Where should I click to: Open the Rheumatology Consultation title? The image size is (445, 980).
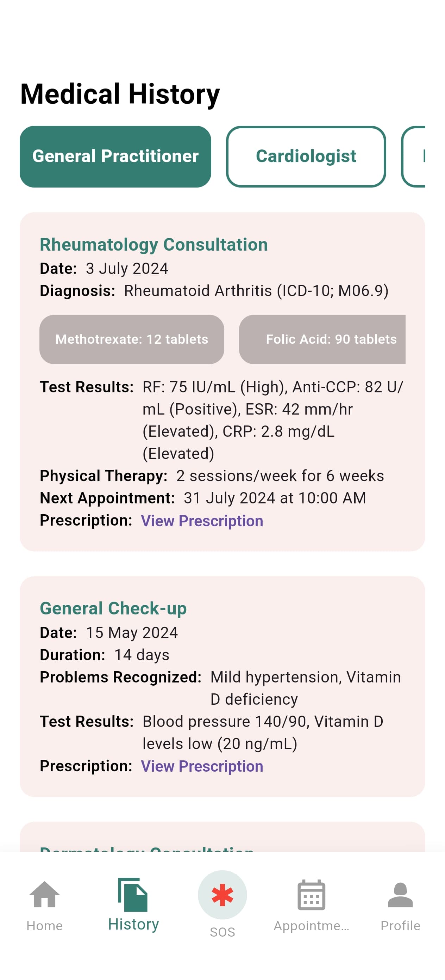pos(154,244)
